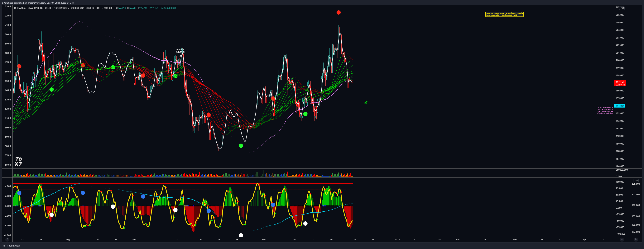Click 187.500 on far-right oscillator scale

[636, 232]
